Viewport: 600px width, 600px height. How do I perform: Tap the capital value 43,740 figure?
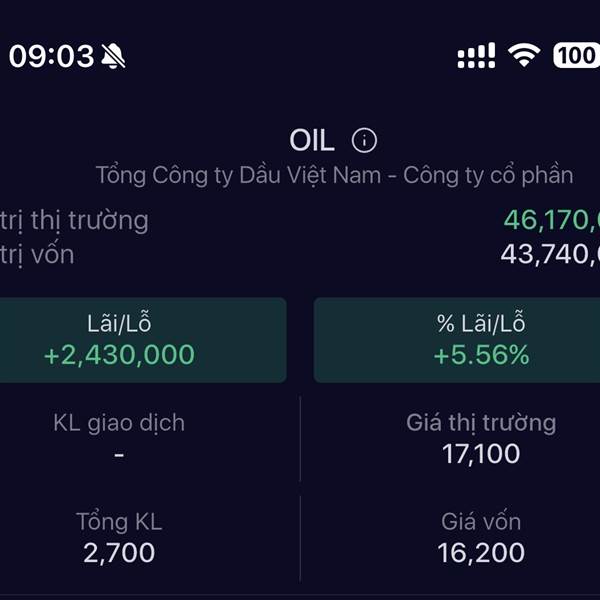tap(550, 254)
